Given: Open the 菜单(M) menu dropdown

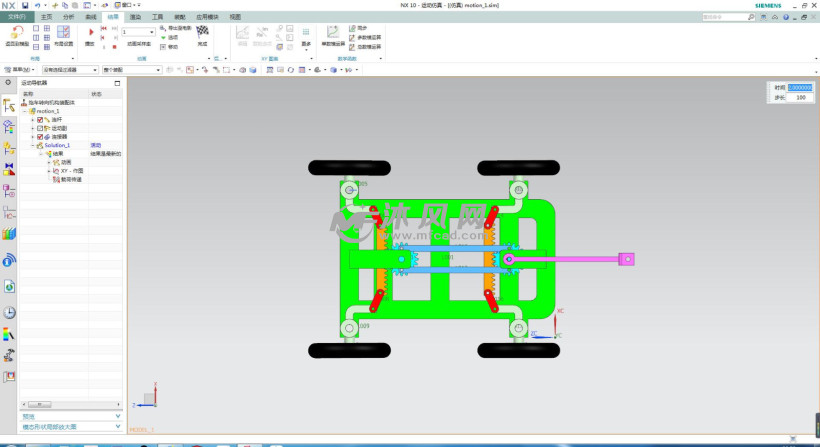Looking at the screenshot, I should coord(19,70).
